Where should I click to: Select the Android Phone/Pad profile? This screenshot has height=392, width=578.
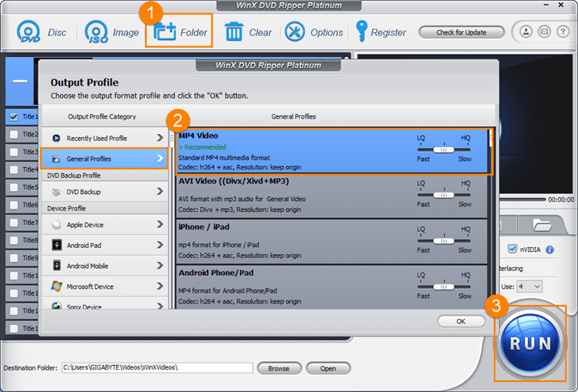tap(331, 287)
